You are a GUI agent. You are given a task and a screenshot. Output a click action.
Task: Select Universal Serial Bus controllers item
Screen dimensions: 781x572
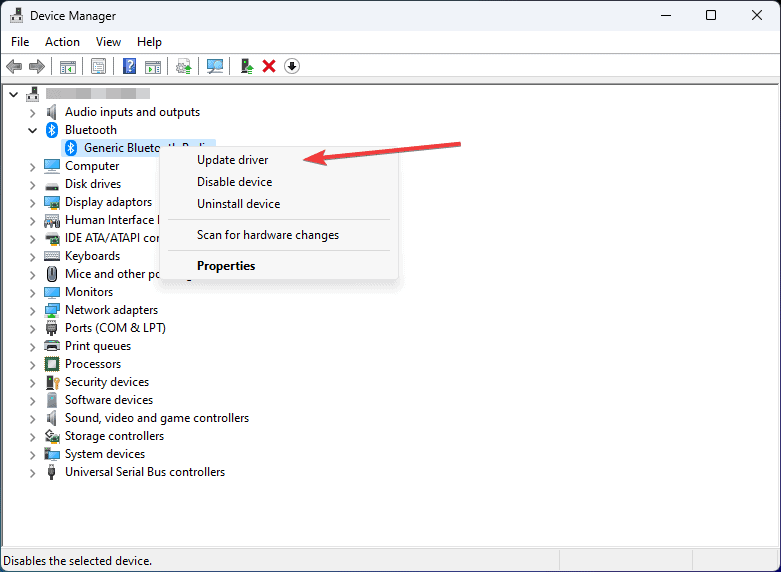pos(145,472)
